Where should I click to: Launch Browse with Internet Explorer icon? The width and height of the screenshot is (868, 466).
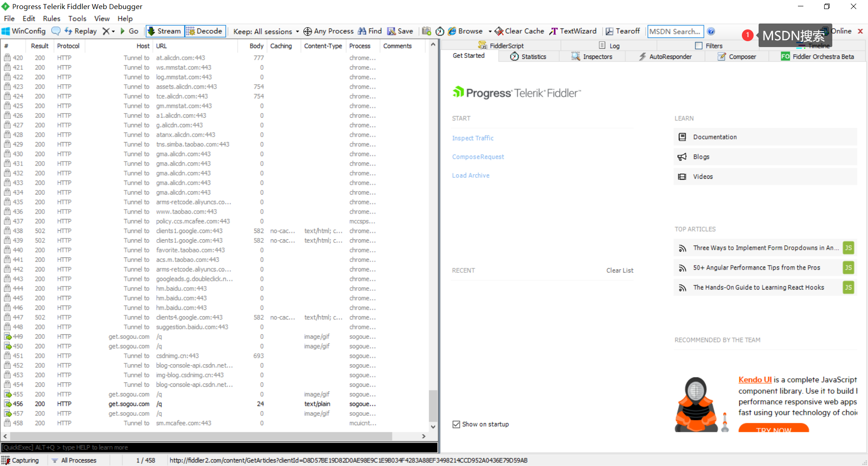pyautogui.click(x=465, y=31)
